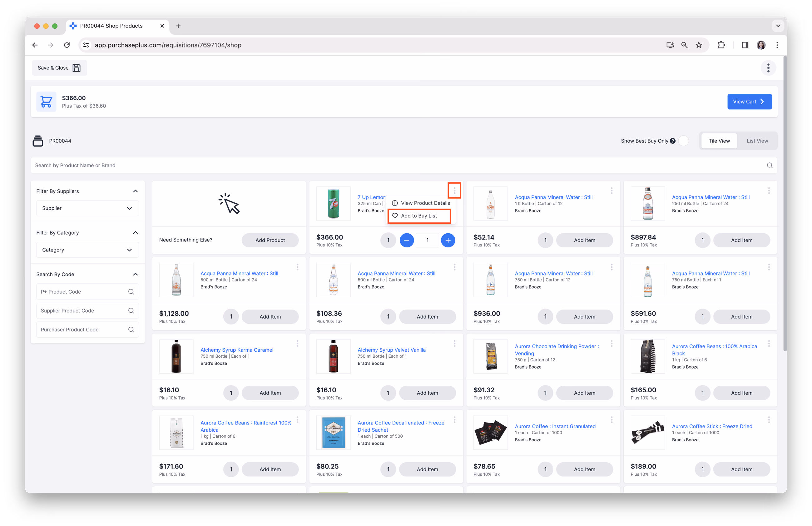Open the tab list dropdown arrow
Viewport: 812px width, 526px height.
click(x=778, y=26)
